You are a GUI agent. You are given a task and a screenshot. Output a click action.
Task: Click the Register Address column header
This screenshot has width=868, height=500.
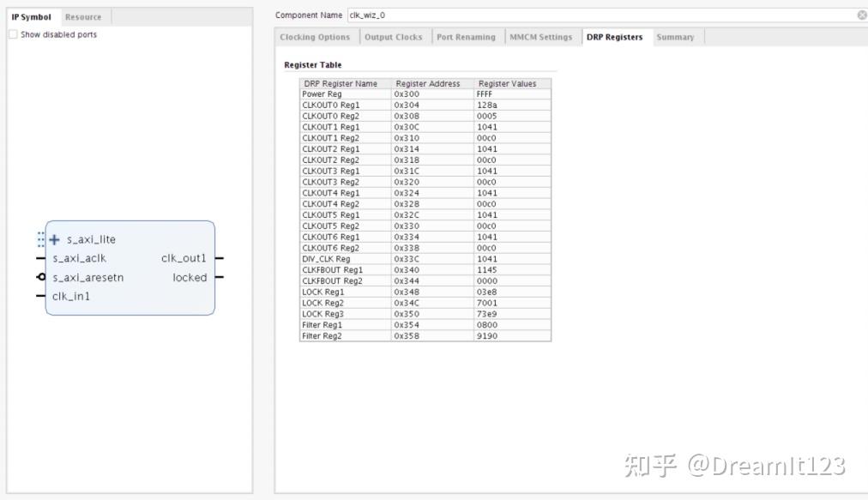(425, 83)
